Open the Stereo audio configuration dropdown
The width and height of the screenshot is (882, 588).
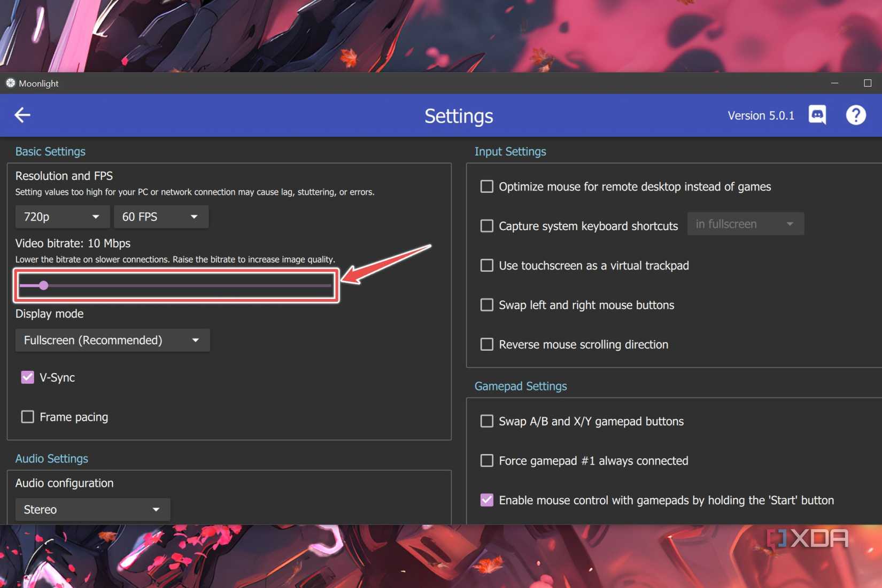coord(92,509)
